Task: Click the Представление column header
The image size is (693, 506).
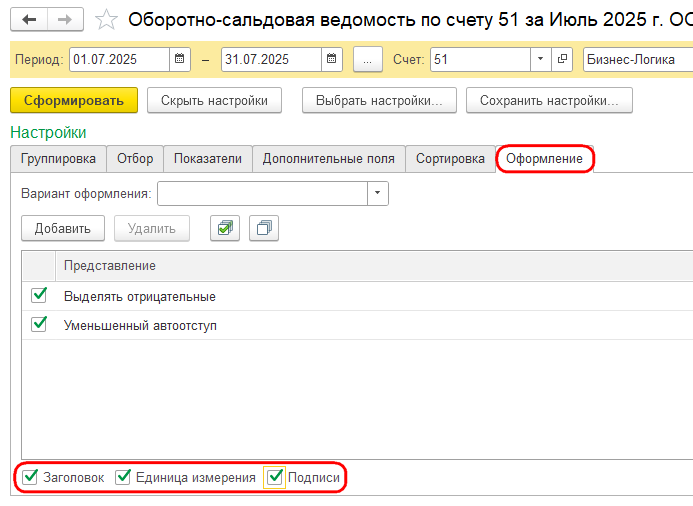Action: point(374,266)
